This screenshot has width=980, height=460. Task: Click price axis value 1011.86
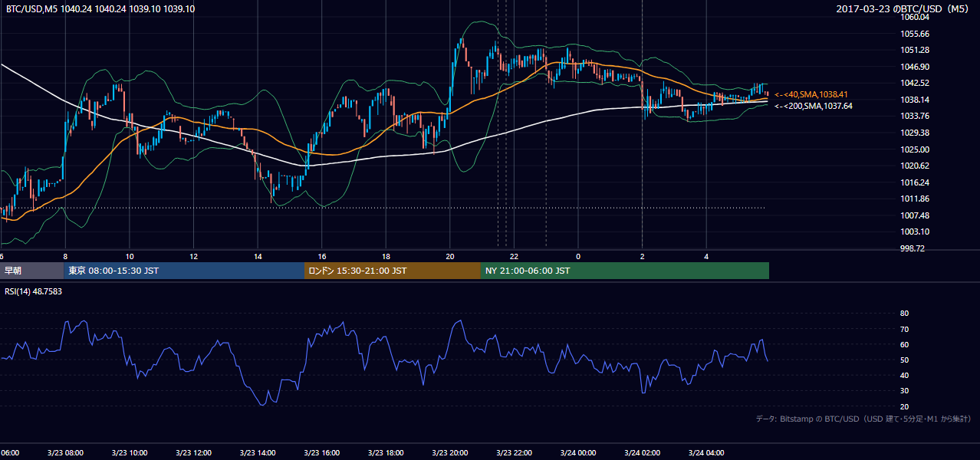coord(915,199)
